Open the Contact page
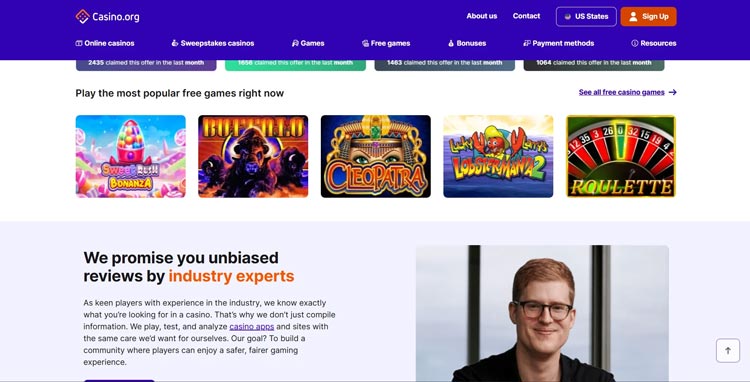This screenshot has width=750, height=382. pos(526,16)
